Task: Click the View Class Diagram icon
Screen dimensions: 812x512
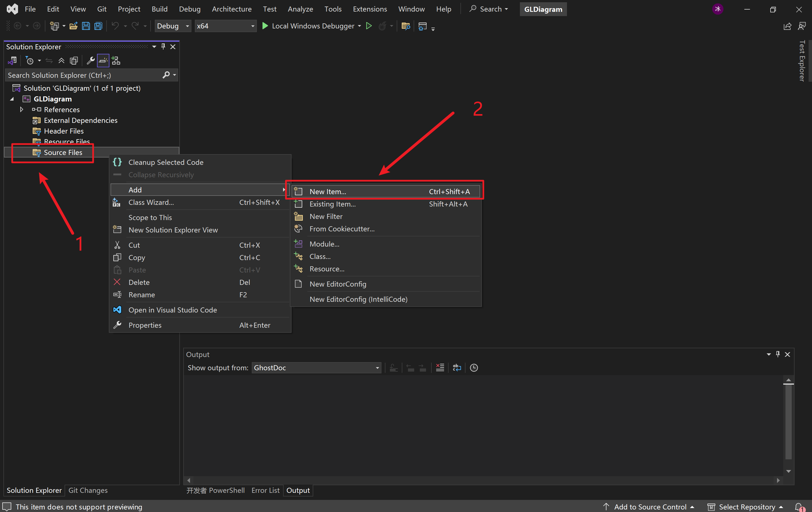Action: (116, 61)
